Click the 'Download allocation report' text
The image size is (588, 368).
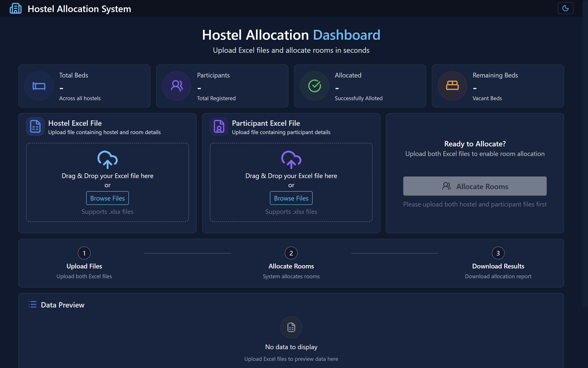click(498, 276)
